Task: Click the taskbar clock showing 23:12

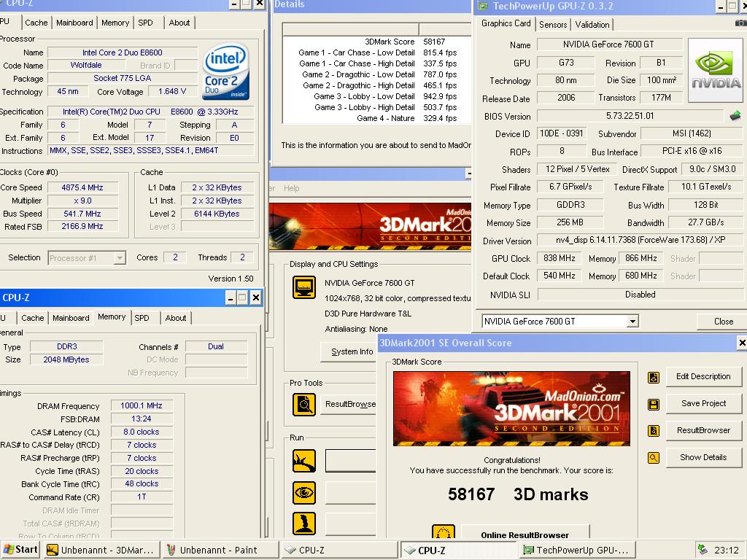Action: coord(726,550)
